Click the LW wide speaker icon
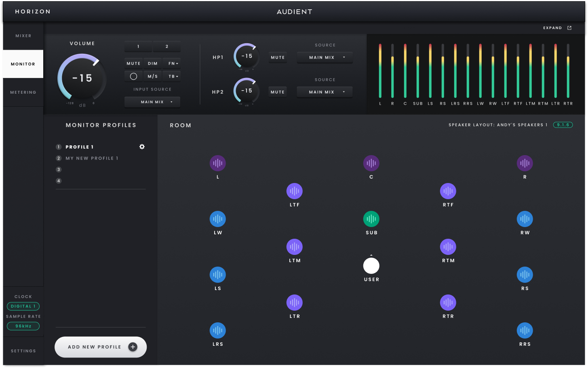The image size is (588, 368). [218, 219]
